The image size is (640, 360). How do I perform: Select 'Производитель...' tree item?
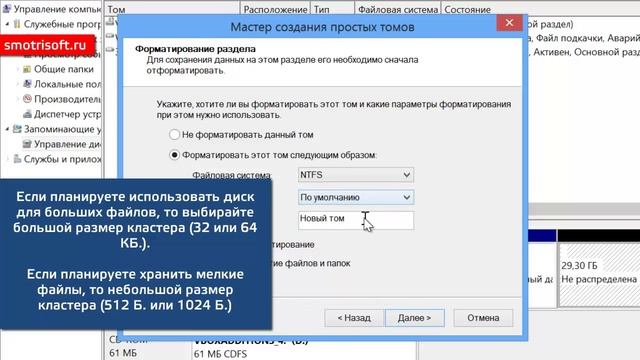pos(67,99)
